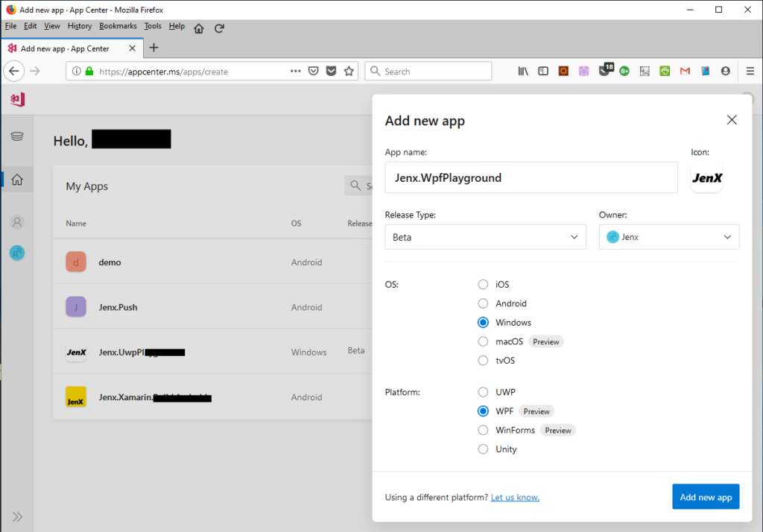Click the My Apps search field
Viewport: 763px width, 532px height.
tap(358, 186)
